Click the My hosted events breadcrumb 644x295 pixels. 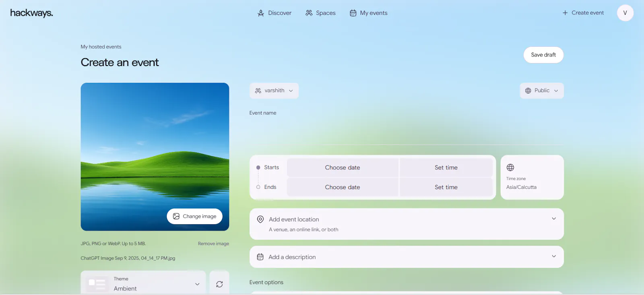point(101,47)
